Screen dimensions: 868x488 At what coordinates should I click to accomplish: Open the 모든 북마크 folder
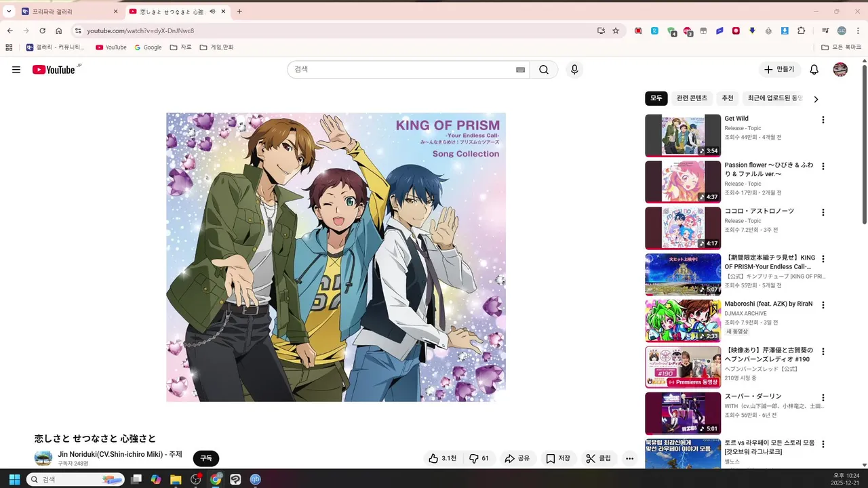pyautogui.click(x=841, y=47)
